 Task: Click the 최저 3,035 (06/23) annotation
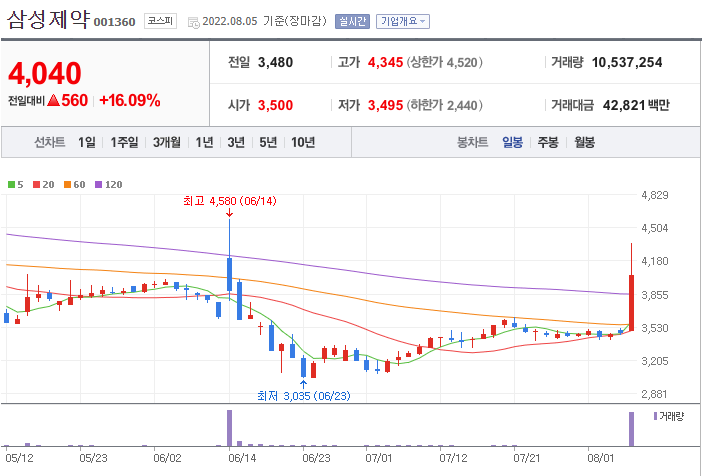(304, 396)
